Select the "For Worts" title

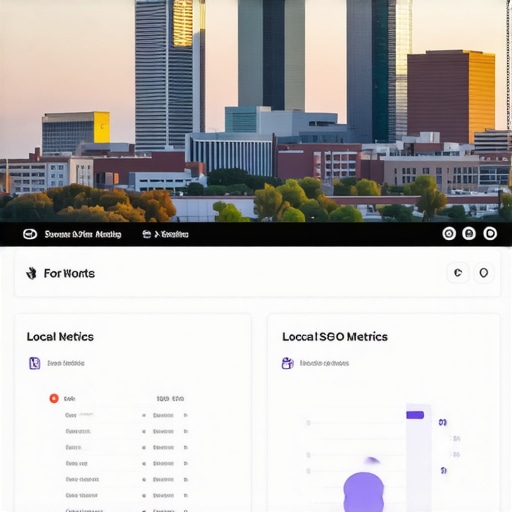tap(69, 273)
